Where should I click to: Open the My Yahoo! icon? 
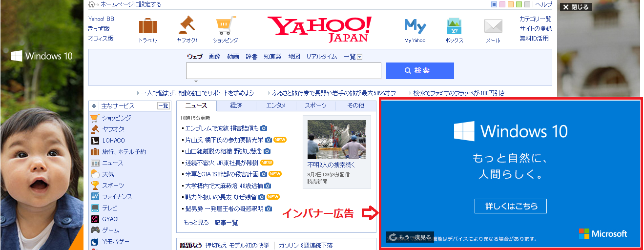coord(415,25)
